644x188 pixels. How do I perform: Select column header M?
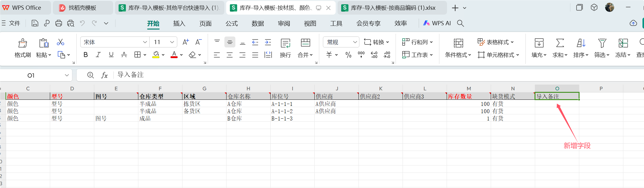click(x=469, y=89)
